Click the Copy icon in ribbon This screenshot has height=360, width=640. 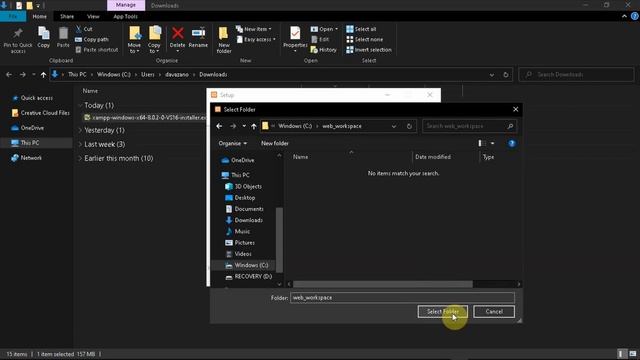point(43,33)
